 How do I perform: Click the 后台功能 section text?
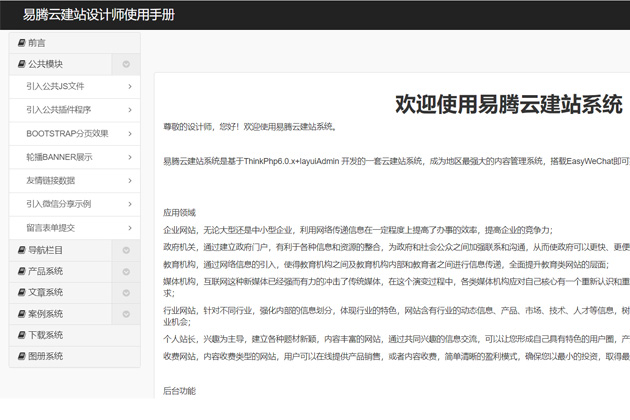(179, 391)
